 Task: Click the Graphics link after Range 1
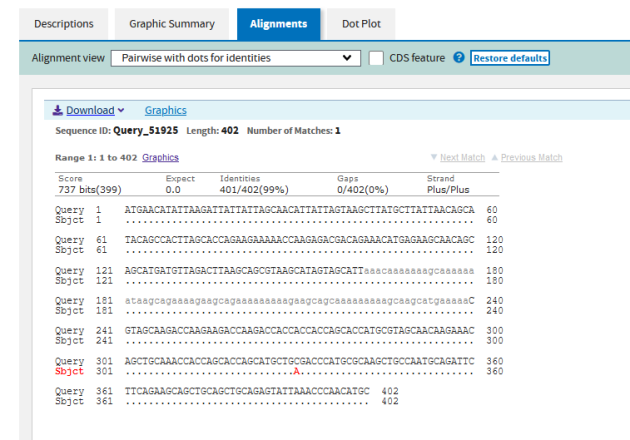160,158
